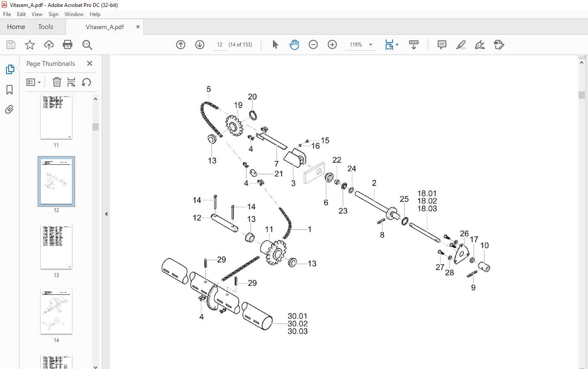The image size is (588, 369).
Task: Close the Page Thumbnails panel
Action: point(90,63)
